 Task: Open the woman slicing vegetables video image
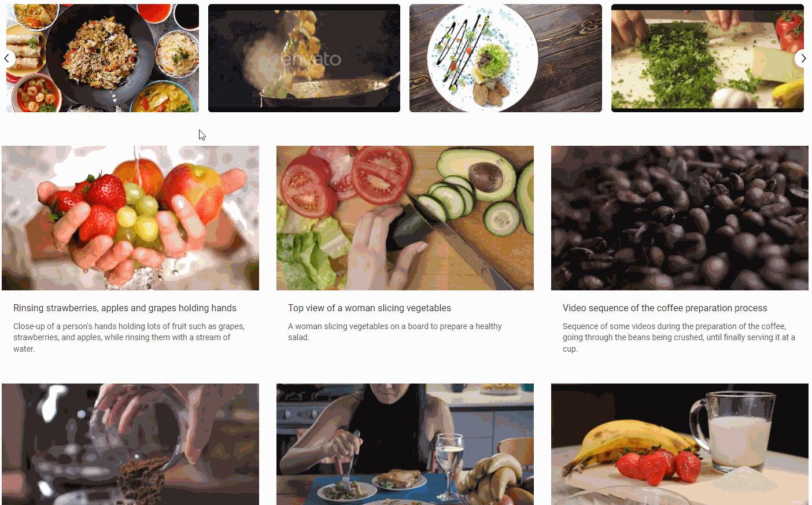tap(405, 218)
